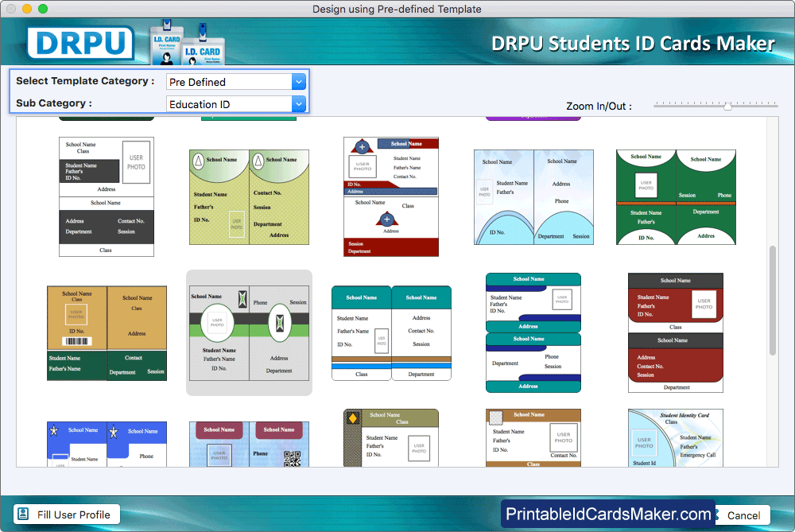The image size is (795, 532).
Task: Select the red and blue triangle logo template
Action: (391, 196)
